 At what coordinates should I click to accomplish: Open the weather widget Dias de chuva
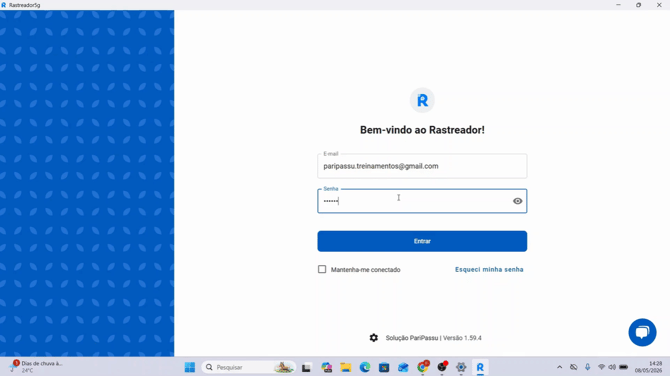37,367
